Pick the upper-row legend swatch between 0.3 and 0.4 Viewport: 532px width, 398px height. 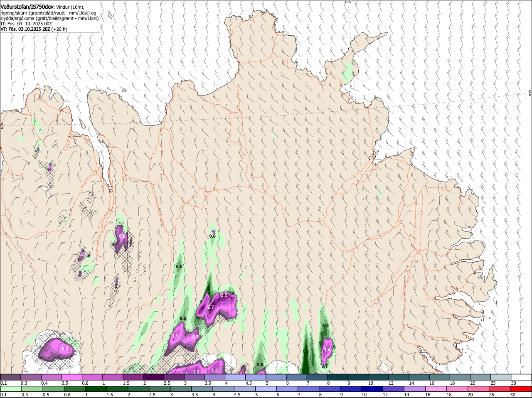click(x=31, y=377)
